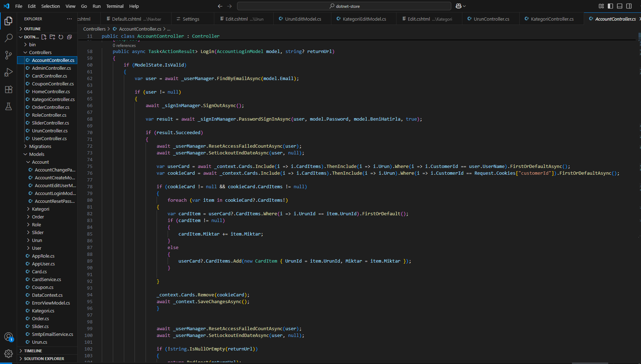Open the Copilot chat icon in title bar
Viewport: 641px width, 364px height.
pyautogui.click(x=458, y=6)
